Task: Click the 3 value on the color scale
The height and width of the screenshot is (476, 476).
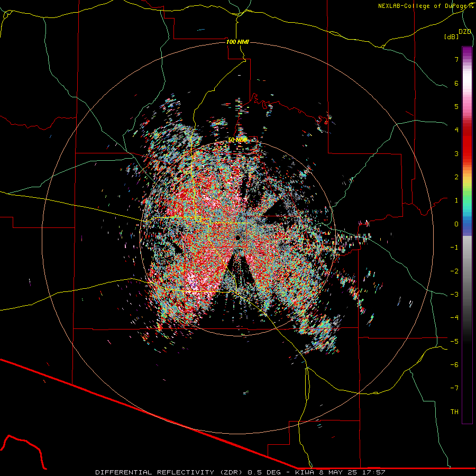Action: (x=456, y=153)
